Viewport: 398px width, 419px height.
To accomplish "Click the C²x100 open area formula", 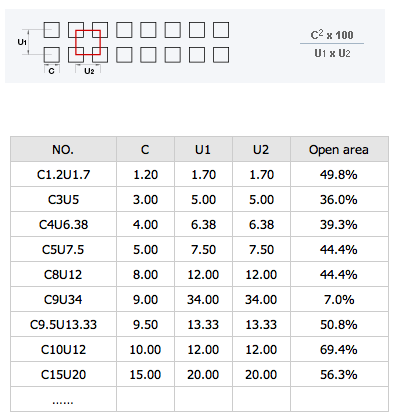I will click(332, 44).
